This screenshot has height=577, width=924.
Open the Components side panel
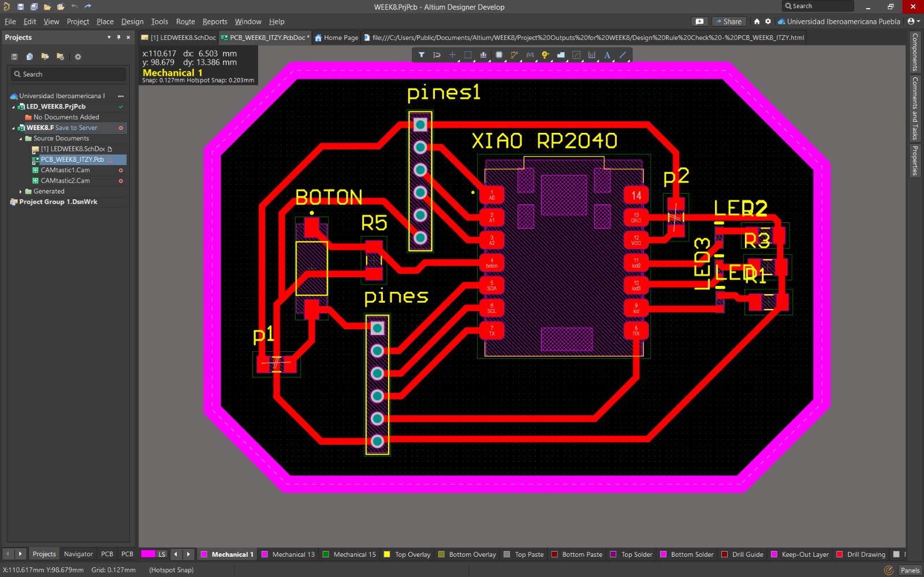915,52
